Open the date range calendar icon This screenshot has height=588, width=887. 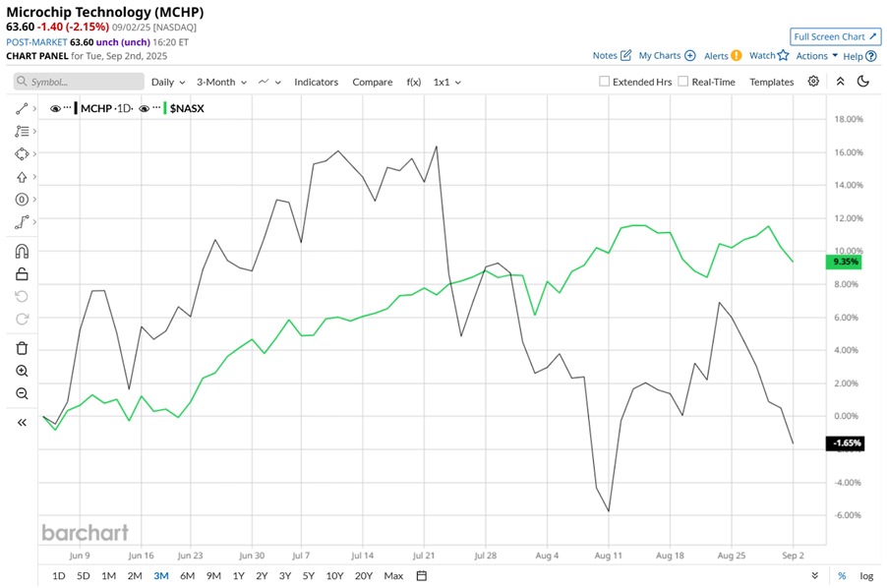(422, 575)
